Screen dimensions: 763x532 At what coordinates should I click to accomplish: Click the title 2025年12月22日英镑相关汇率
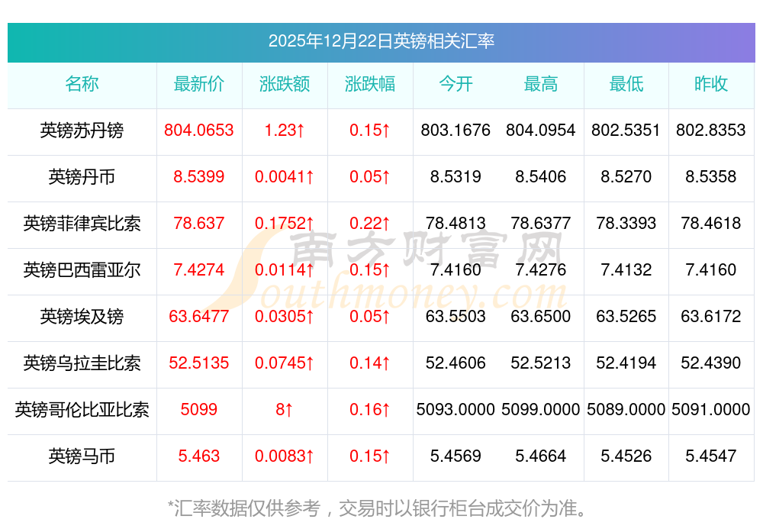click(381, 41)
